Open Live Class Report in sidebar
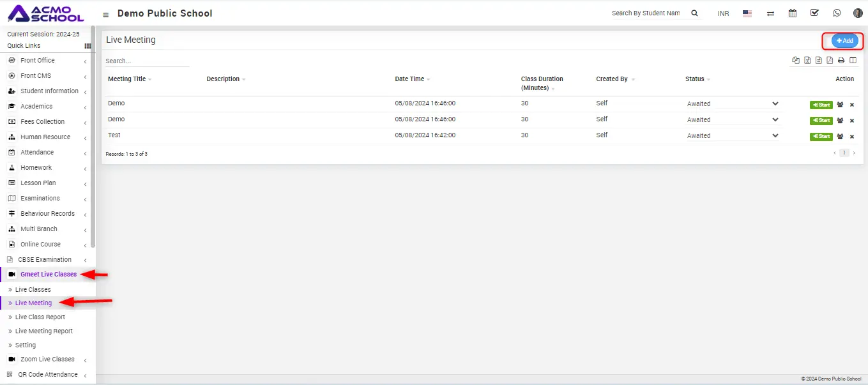Viewport: 868px width, 385px height. (40, 317)
